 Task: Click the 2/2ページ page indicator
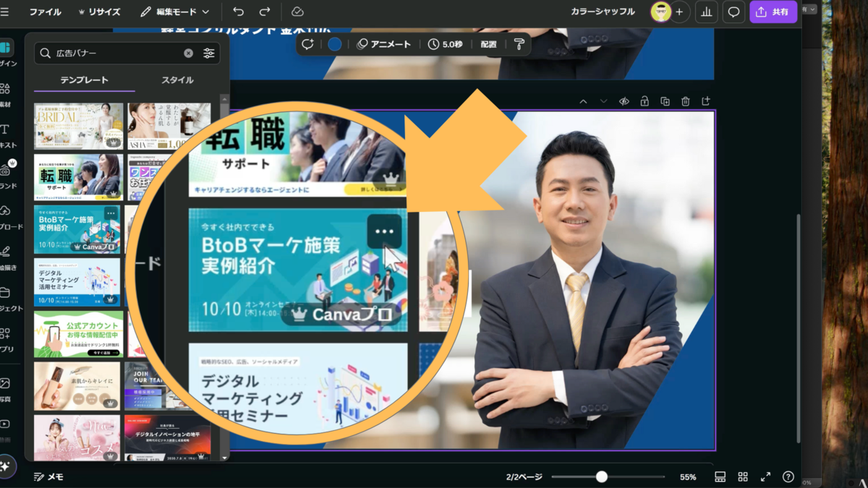click(x=524, y=477)
